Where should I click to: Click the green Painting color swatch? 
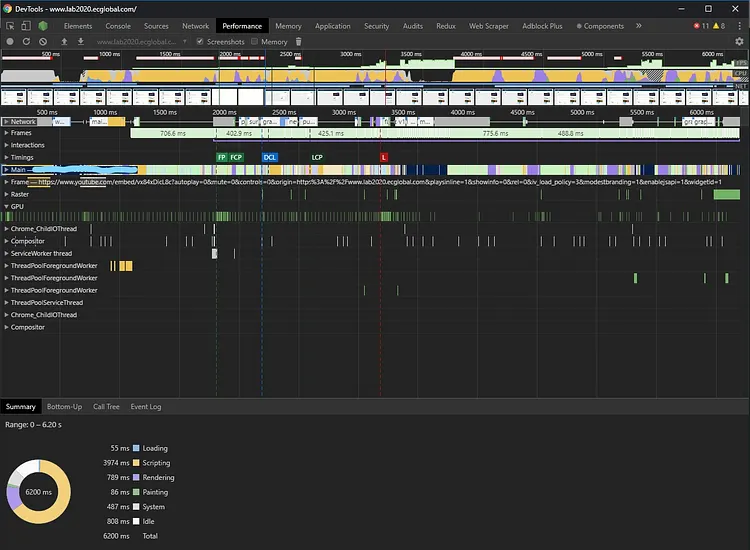tap(136, 492)
